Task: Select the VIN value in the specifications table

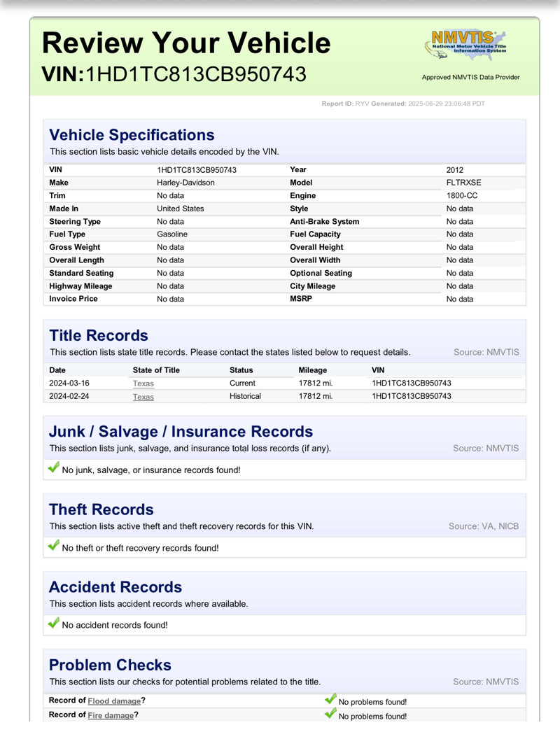Action: pos(197,170)
